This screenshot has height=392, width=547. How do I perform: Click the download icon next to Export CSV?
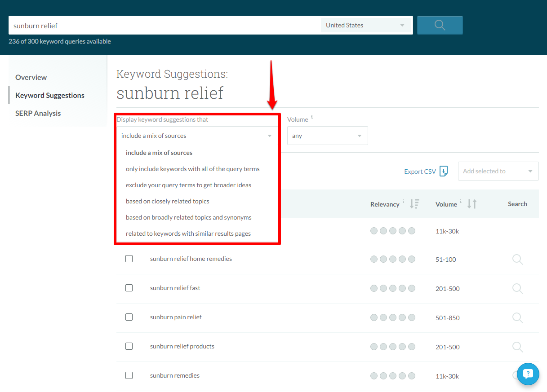(x=444, y=171)
